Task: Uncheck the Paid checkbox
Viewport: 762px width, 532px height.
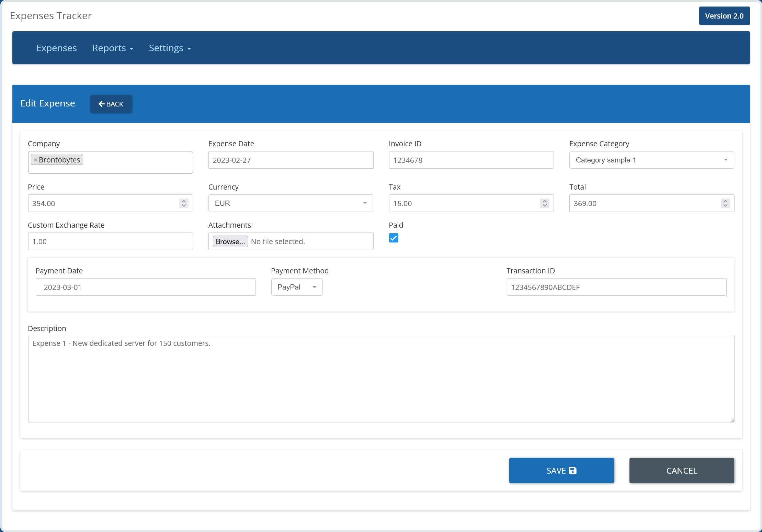Action: [x=394, y=238]
